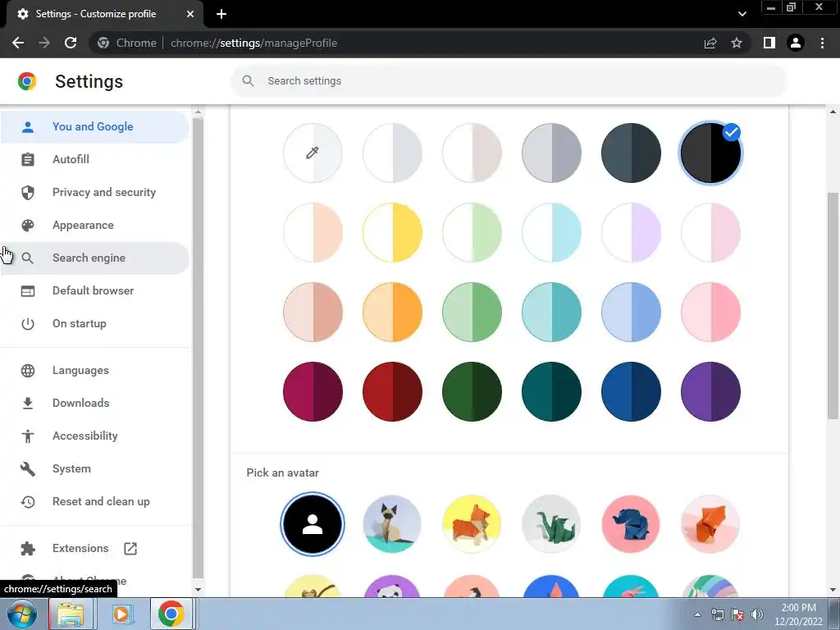
Task: Open Action Center flag icon in tray
Action: pos(737,614)
